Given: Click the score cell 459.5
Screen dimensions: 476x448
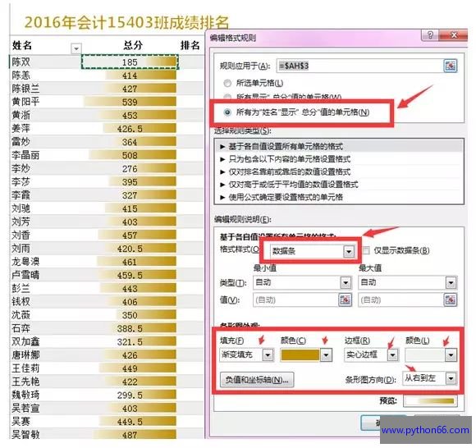Looking at the screenshot, I should pos(130,276).
